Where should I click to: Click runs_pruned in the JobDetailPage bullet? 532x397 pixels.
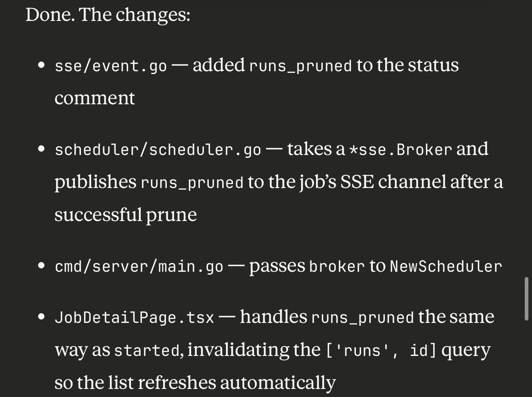pyautogui.click(x=362, y=318)
